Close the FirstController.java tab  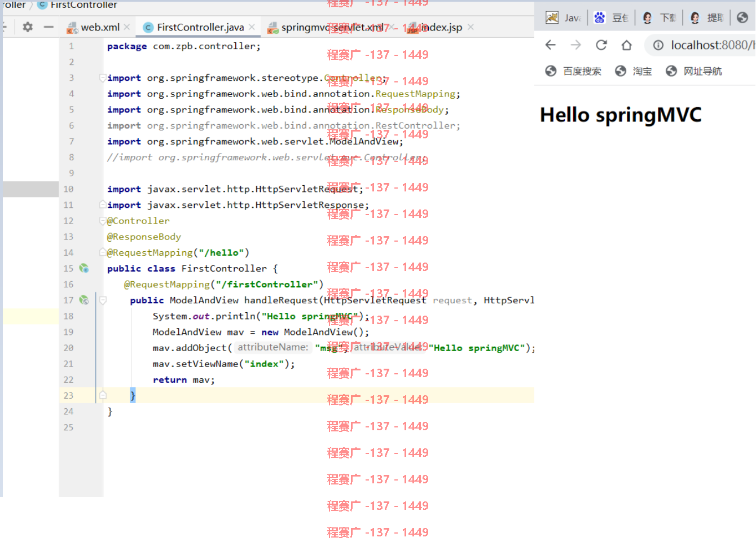pos(252,27)
